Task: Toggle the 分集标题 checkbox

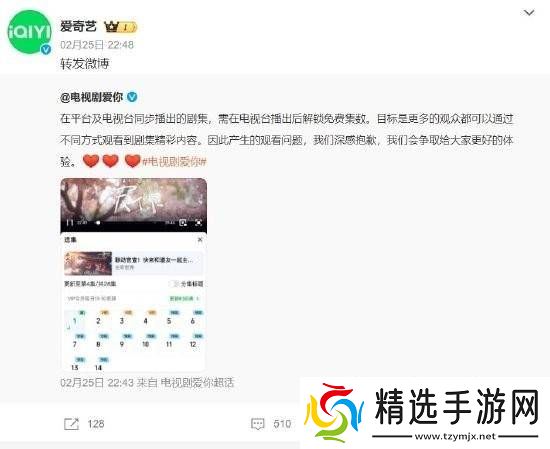Action: point(173,284)
